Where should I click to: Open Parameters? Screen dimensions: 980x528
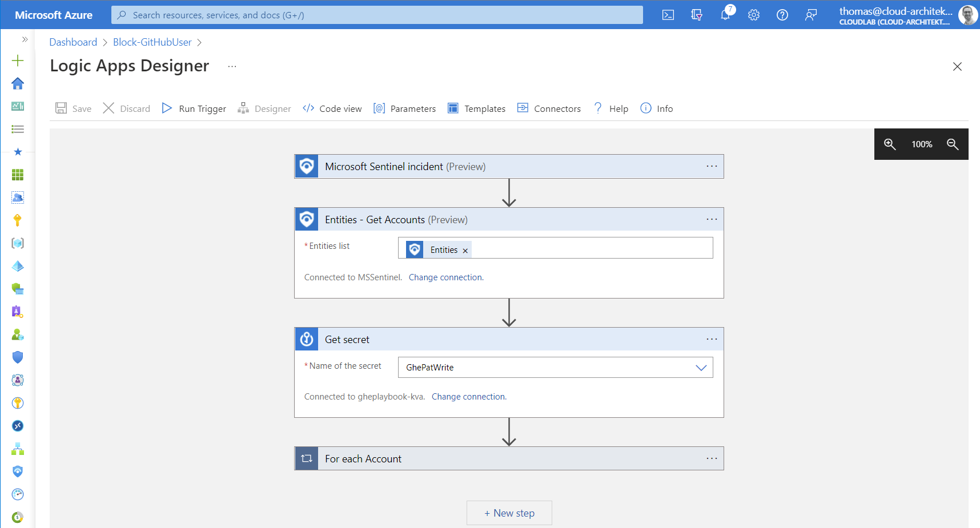click(404, 108)
